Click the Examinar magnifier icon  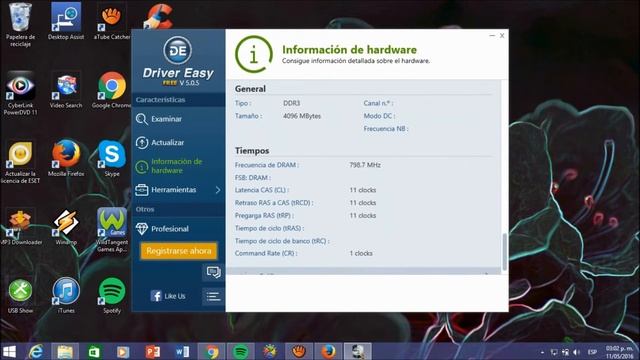pos(142,119)
